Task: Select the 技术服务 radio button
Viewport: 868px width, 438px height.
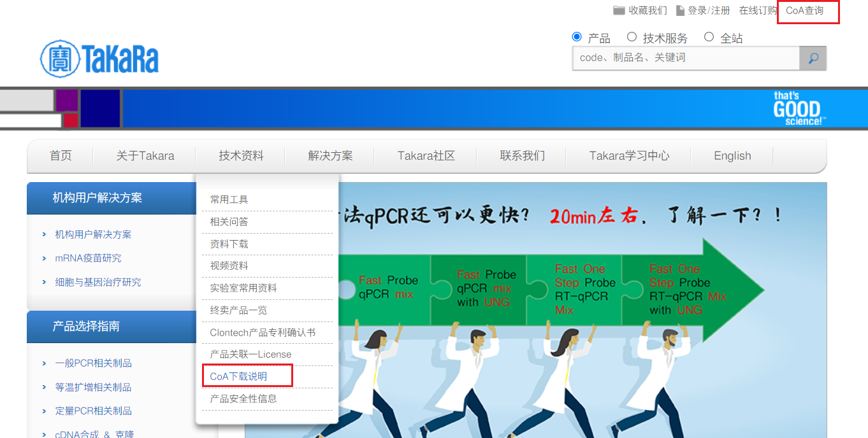Action: 632,37
